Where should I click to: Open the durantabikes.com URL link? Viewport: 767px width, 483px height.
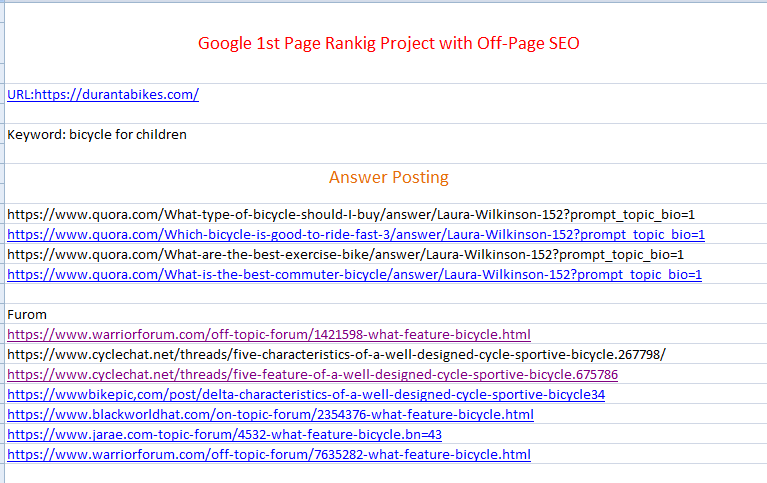[103, 94]
